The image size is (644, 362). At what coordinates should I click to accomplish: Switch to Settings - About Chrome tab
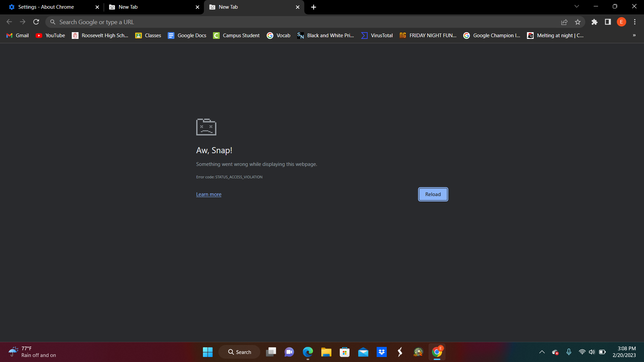point(46,7)
